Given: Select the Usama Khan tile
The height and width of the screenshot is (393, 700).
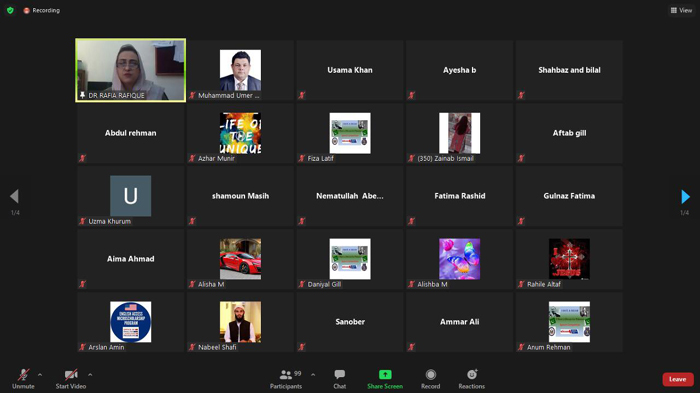Looking at the screenshot, I should click(350, 70).
